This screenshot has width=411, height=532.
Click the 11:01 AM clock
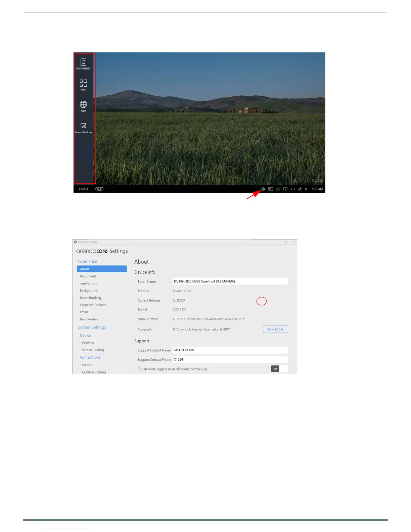coord(317,189)
